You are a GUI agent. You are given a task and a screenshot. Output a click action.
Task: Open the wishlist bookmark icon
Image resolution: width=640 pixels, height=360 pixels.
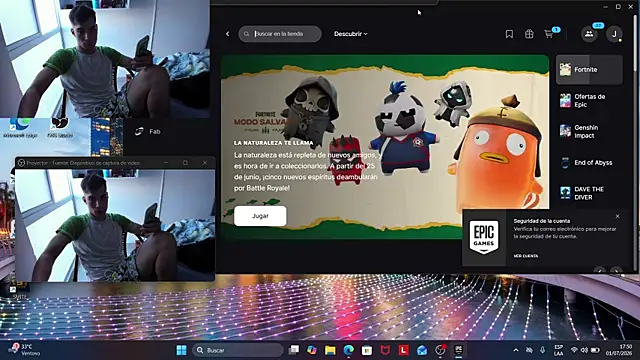point(509,34)
